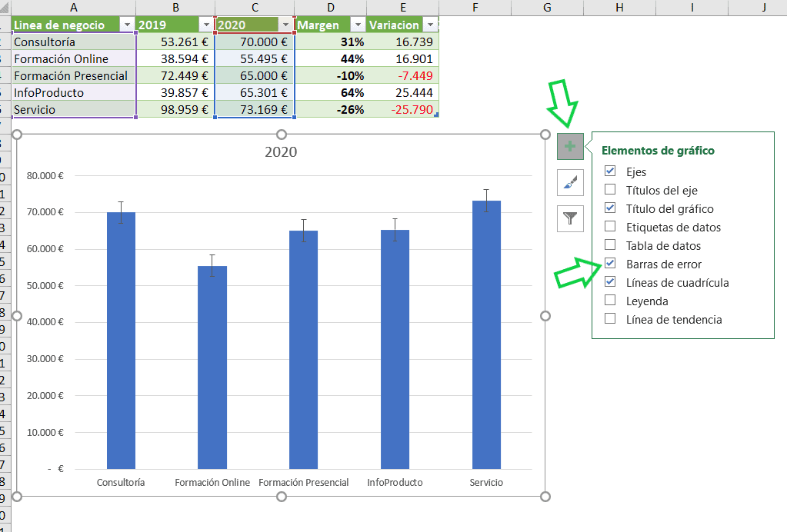787x532 pixels.
Task: Select the -10% margin cell
Action: click(331, 75)
